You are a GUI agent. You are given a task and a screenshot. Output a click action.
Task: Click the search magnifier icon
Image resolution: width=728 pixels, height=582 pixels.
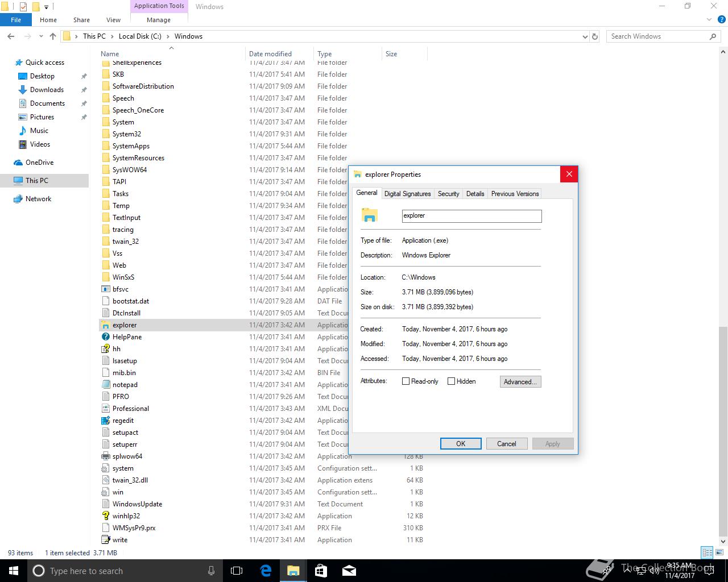(713, 36)
